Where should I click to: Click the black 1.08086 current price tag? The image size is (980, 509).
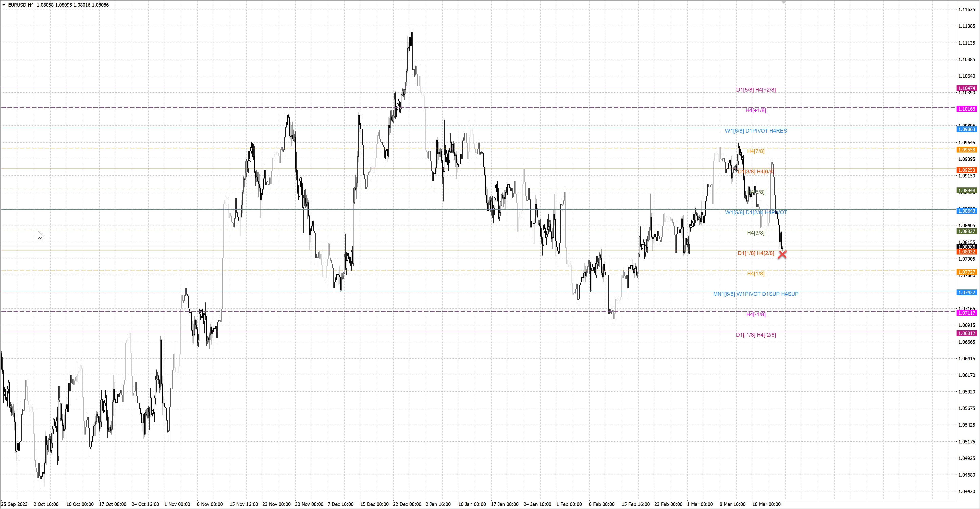966,247
